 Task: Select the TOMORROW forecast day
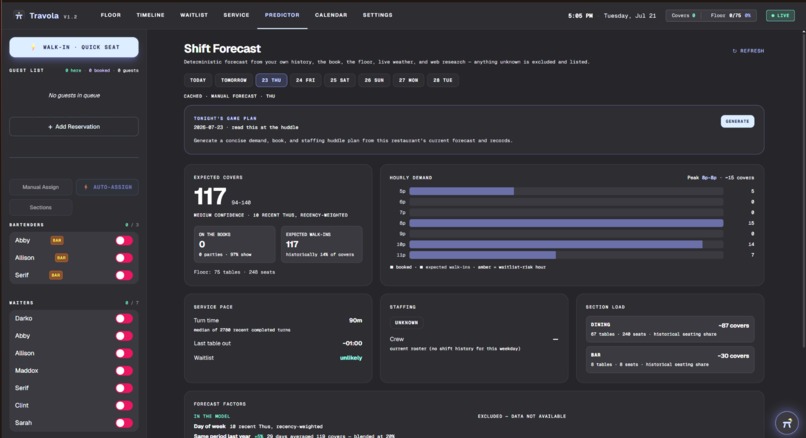234,80
